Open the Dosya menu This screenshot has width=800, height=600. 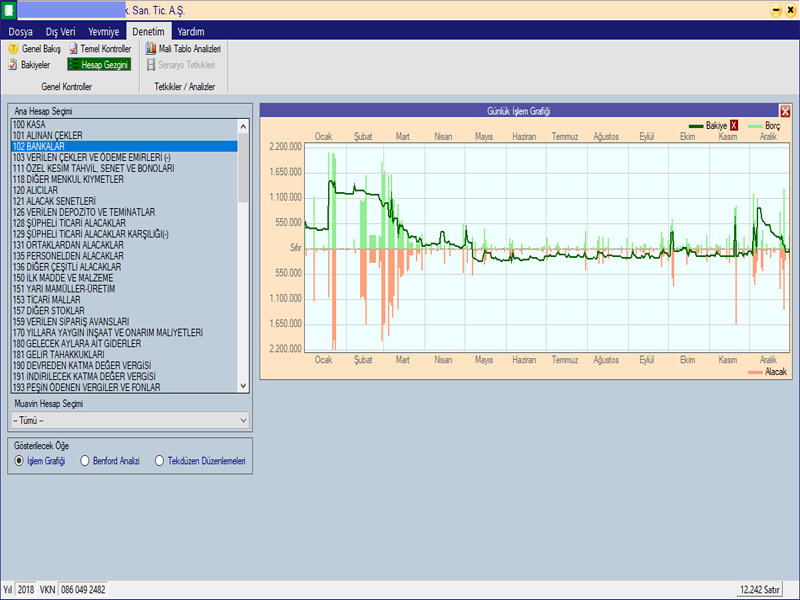[20, 32]
